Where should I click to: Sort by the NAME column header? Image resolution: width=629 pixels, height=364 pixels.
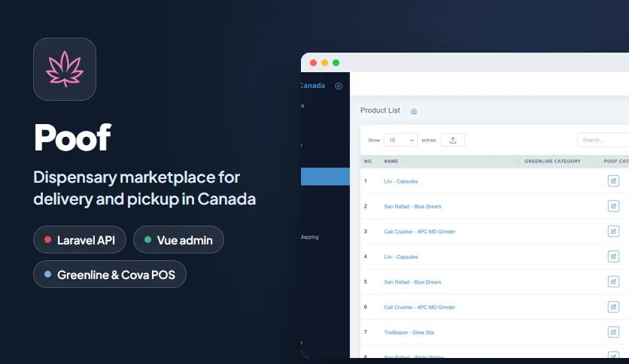point(391,161)
